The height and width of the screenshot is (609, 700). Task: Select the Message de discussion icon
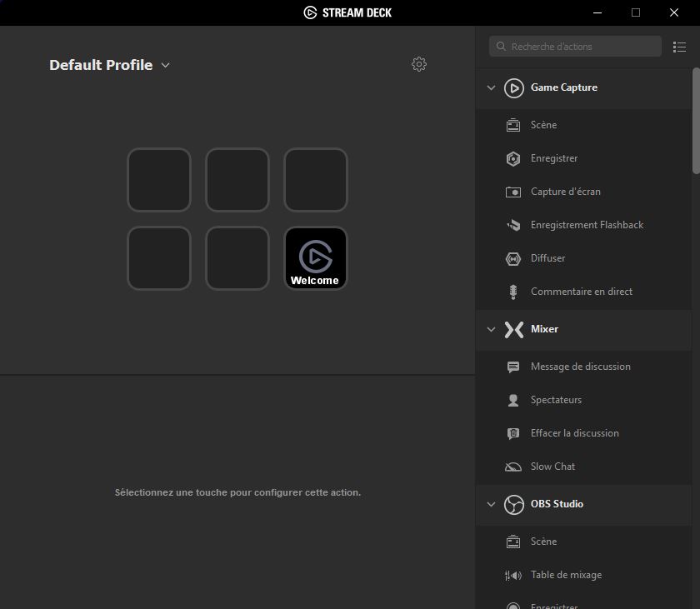pyautogui.click(x=513, y=367)
